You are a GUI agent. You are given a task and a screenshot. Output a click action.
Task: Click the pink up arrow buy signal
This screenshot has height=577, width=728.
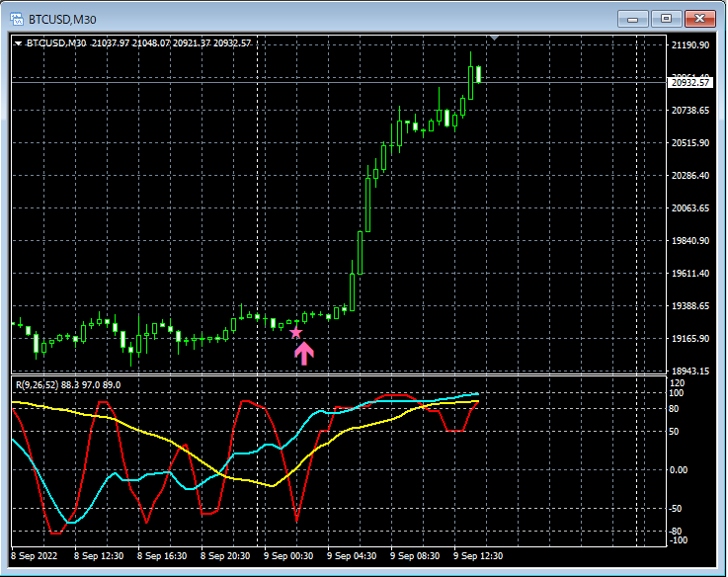[x=303, y=354]
